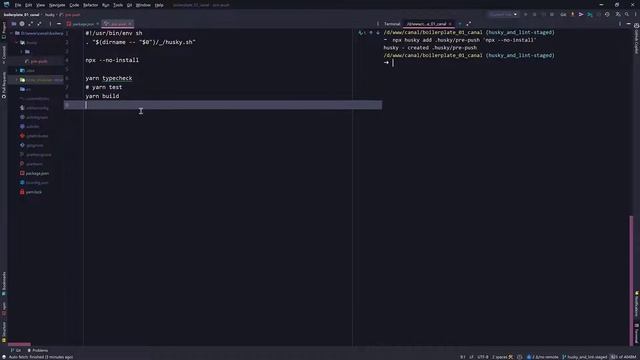640x360 pixels.
Task: Open the Git menu
Action: (129, 5)
